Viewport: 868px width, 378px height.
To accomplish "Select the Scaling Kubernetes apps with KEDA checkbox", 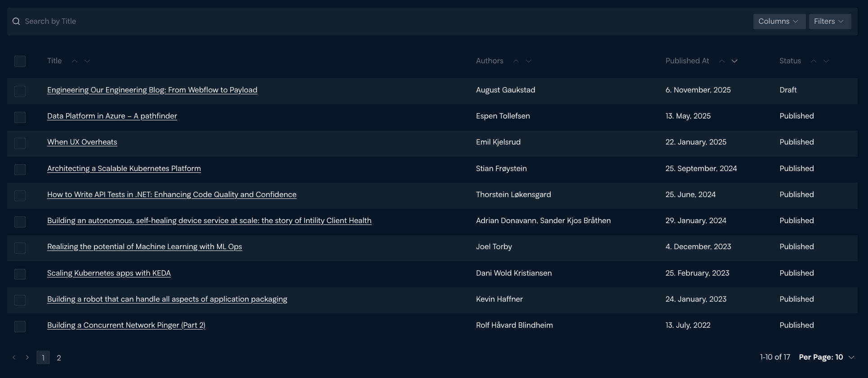I will [20, 275].
